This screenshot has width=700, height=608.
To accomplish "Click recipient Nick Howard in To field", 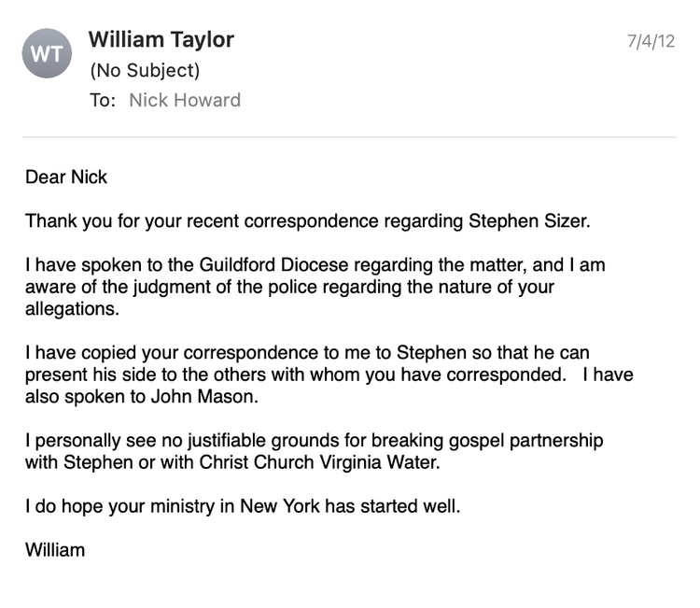I will point(185,100).
